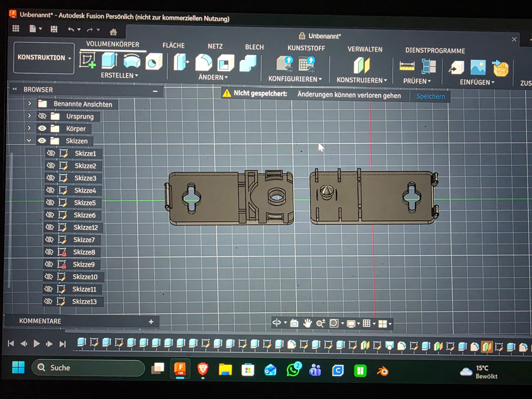Show Skizze12 via its eye icon
This screenshot has width=532, height=399.
50,227
